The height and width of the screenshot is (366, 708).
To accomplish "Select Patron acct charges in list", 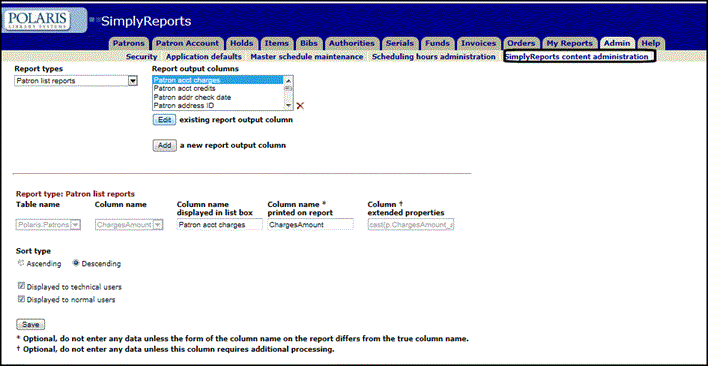I will point(218,80).
